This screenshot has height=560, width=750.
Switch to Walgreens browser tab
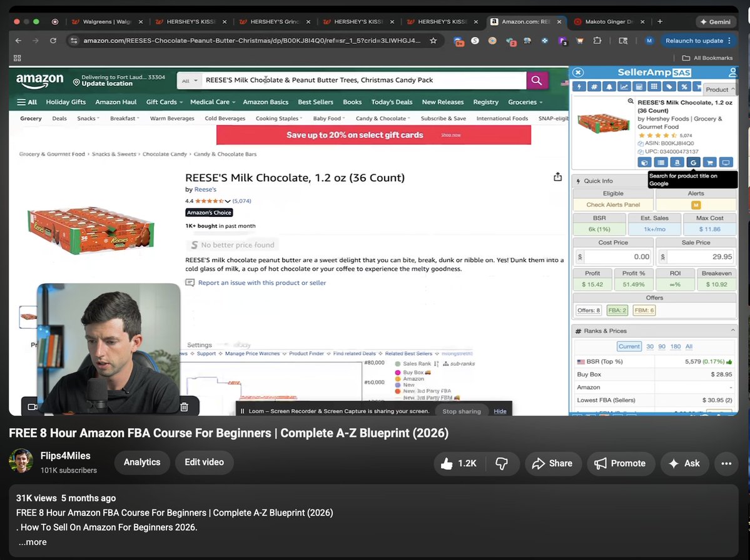(107, 21)
